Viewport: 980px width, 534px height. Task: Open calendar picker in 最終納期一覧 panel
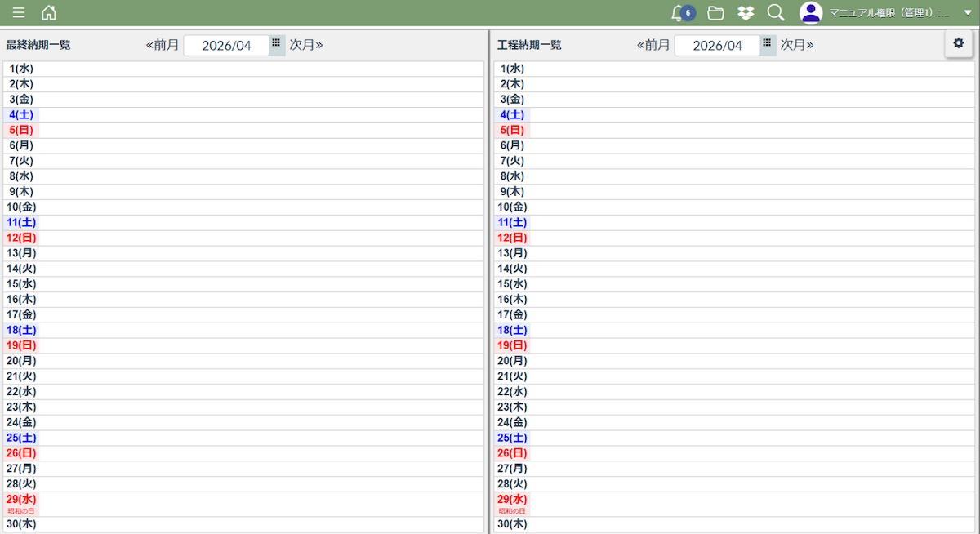tap(277, 43)
